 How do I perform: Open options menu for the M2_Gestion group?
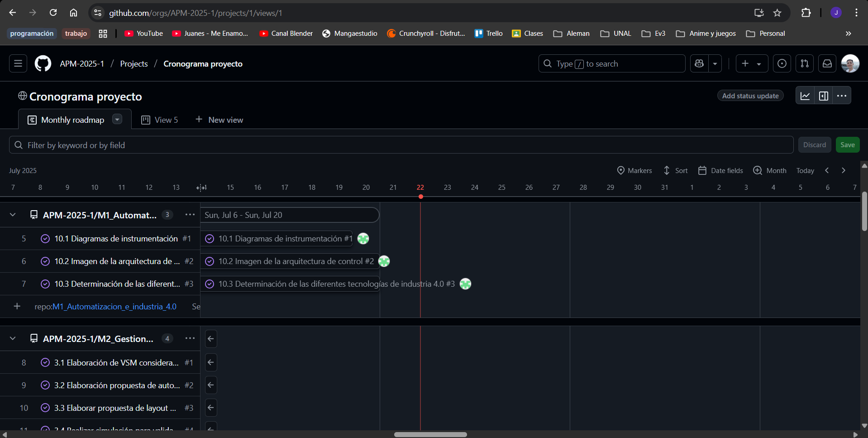coord(190,338)
